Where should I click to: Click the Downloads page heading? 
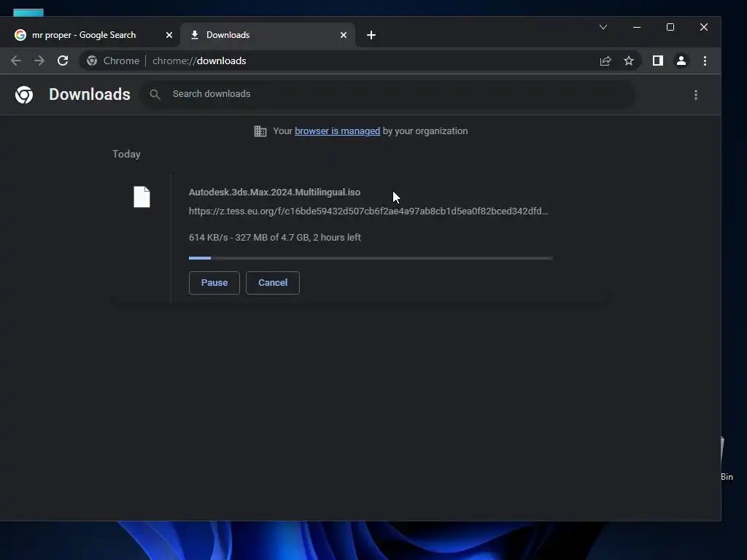point(90,94)
